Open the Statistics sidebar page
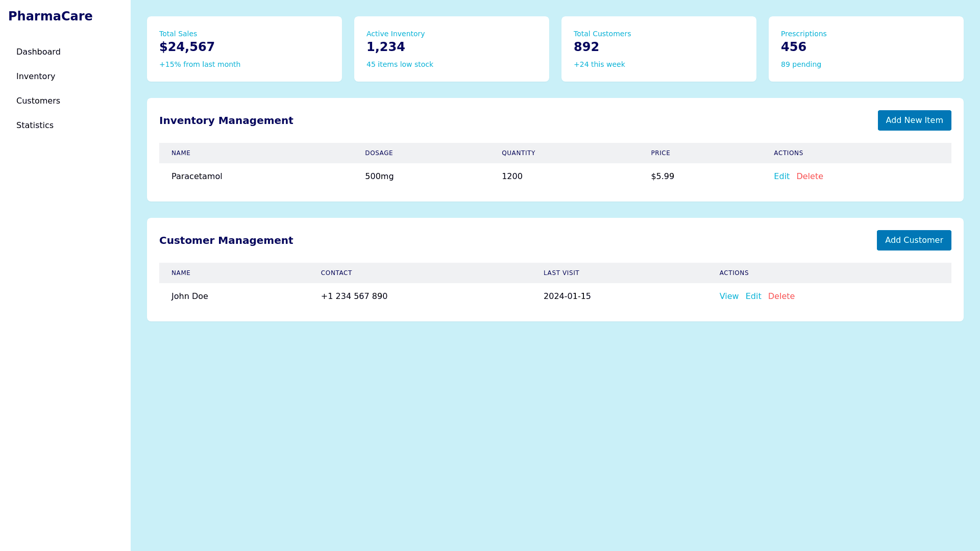 (35, 126)
